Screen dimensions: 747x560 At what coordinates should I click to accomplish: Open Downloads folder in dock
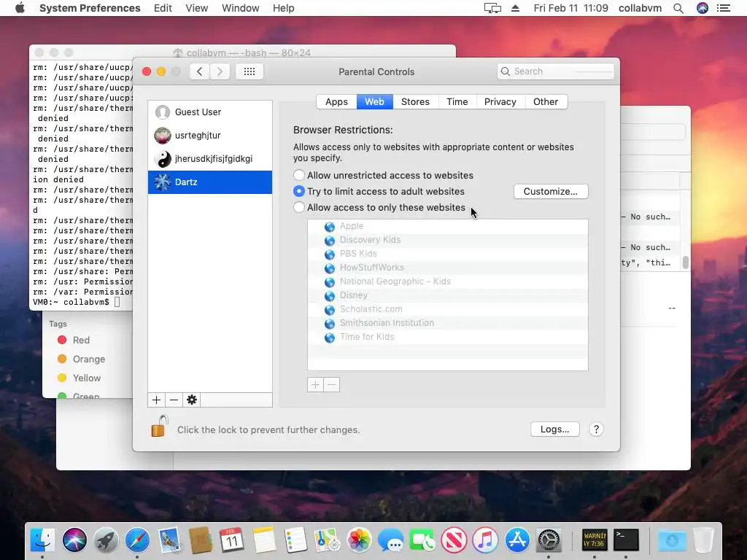click(672, 540)
